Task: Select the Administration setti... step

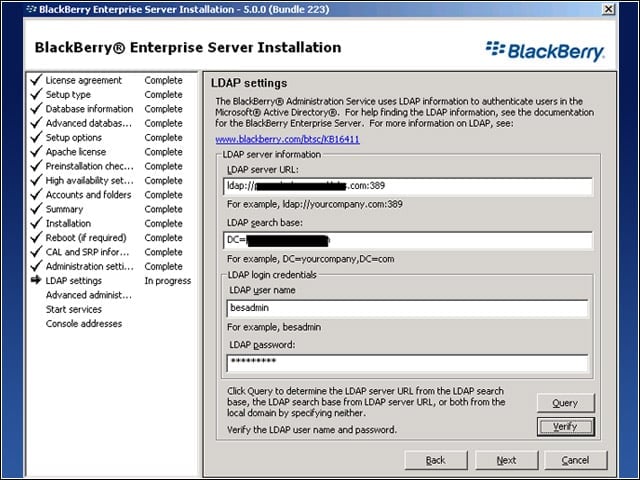Action: pyautogui.click(x=89, y=266)
